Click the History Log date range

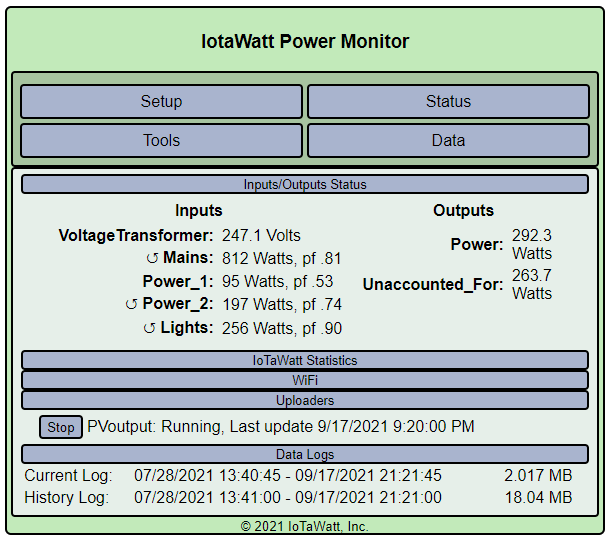click(x=288, y=497)
